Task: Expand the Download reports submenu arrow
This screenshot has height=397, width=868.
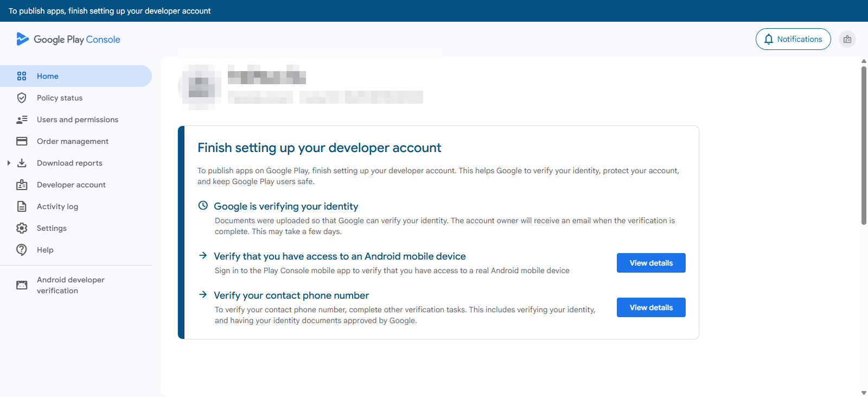Action: coord(9,163)
